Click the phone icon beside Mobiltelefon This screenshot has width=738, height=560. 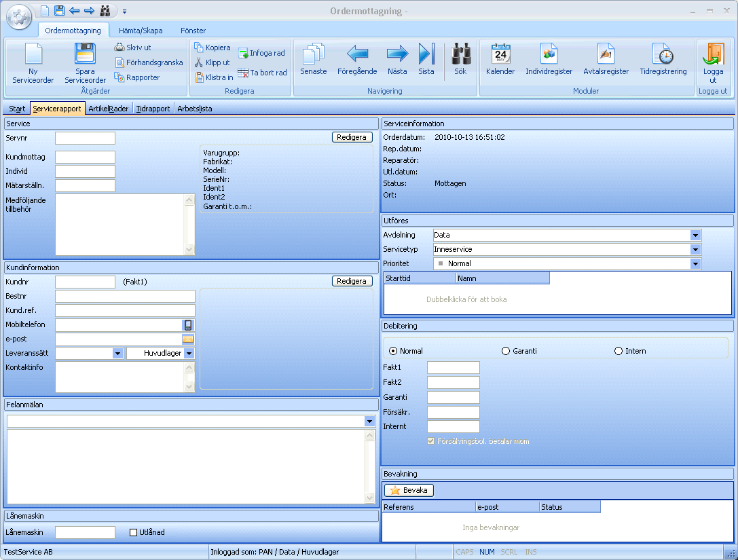pos(188,324)
